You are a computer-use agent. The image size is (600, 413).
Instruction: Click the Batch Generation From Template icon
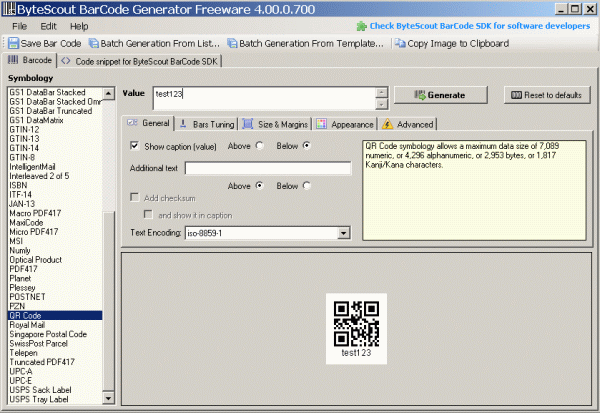[x=232, y=43]
